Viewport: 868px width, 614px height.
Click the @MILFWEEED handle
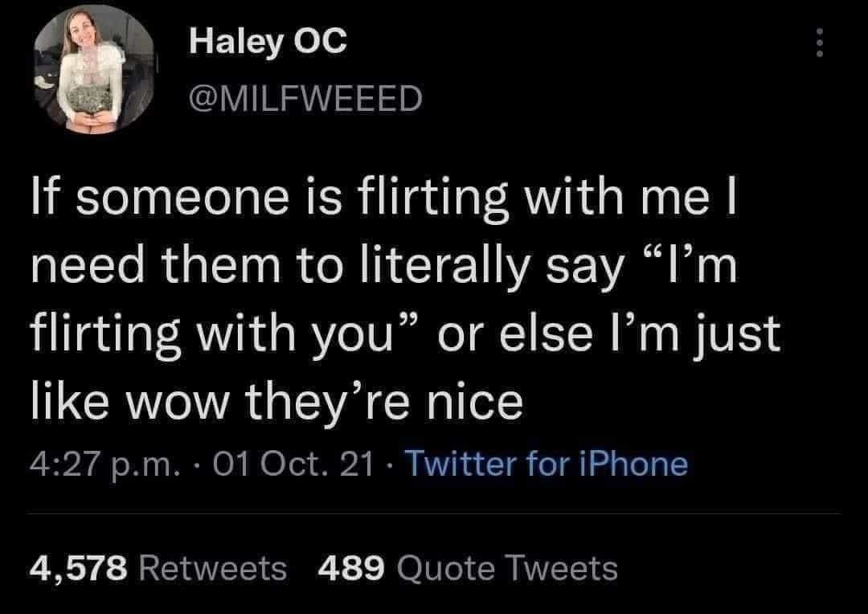305,100
